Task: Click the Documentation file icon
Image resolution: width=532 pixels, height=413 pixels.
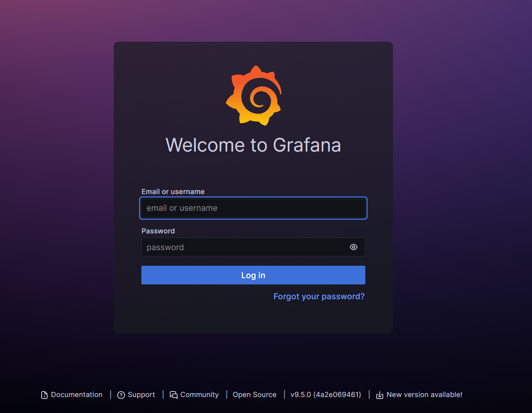Action: click(x=44, y=395)
